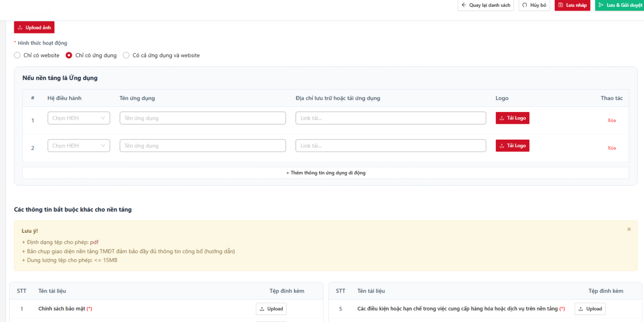Viewport: 644px width, 322px height.
Task: Dismiss the Lưu ý notice with X icon
Action: click(x=629, y=229)
